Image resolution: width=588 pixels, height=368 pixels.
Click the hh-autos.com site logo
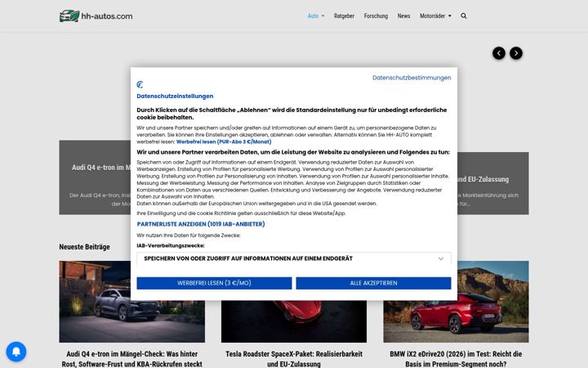[x=96, y=16]
